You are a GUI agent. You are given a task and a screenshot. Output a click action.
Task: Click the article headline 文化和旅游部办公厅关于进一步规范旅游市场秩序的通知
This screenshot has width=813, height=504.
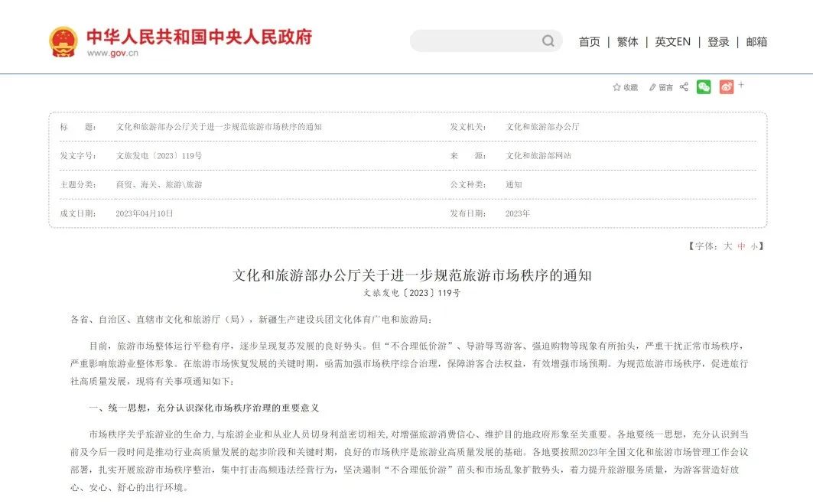click(x=411, y=275)
